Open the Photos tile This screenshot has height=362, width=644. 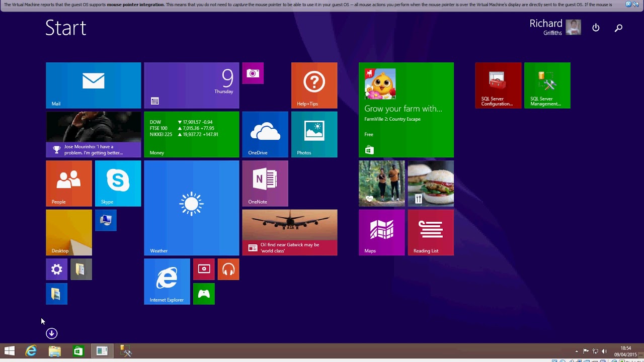tap(314, 134)
